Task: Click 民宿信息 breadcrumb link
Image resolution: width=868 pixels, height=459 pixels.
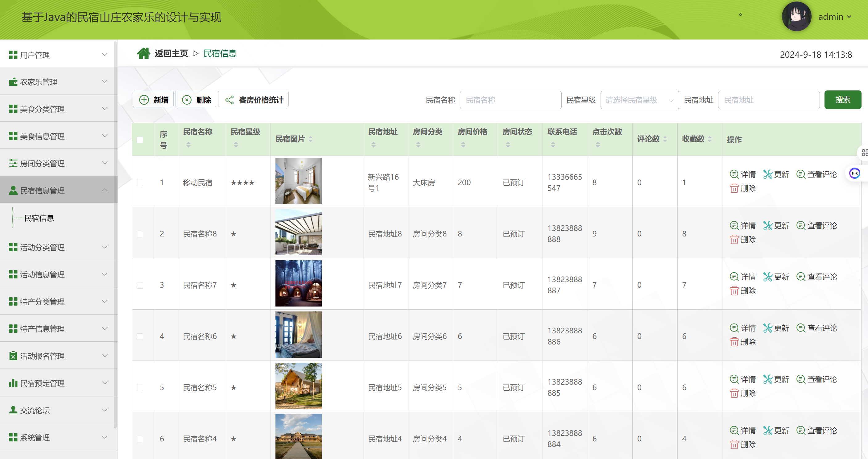Action: pyautogui.click(x=220, y=53)
